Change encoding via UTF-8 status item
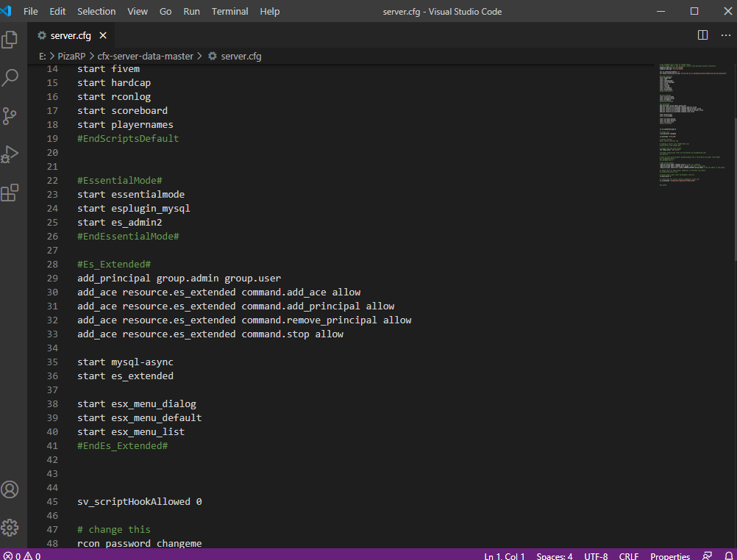737x560 pixels. click(x=596, y=556)
